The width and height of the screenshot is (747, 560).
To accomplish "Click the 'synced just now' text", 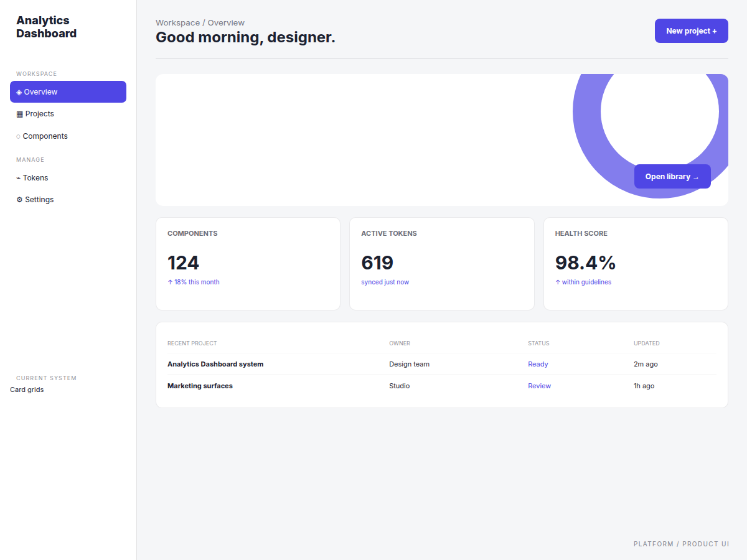I will click(385, 282).
